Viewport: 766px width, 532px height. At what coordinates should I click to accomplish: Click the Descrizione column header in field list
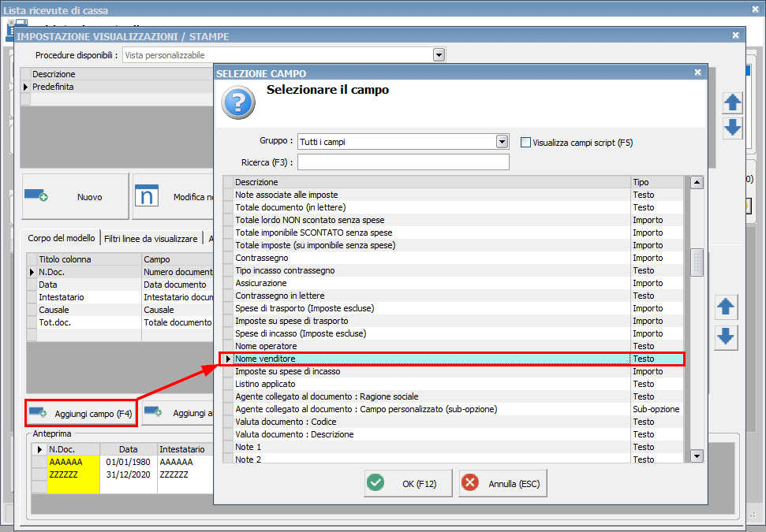[432, 182]
